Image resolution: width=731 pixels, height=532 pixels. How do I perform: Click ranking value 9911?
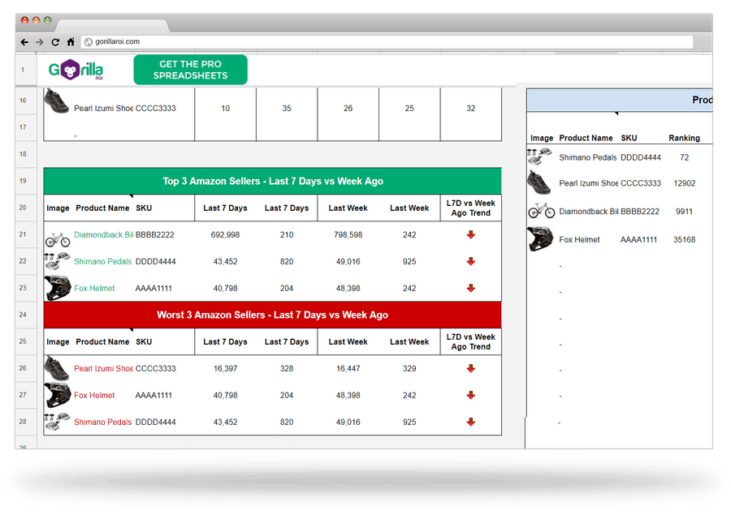tap(684, 211)
